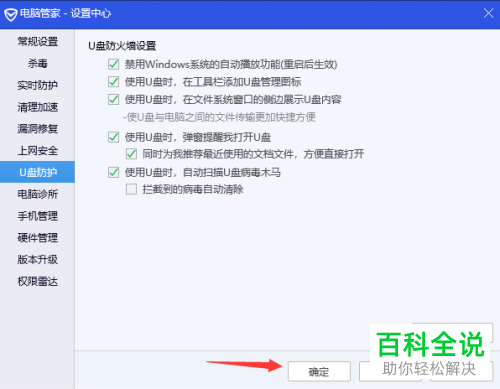Uncheck 同时为我推荐最近使用的文档文件 option
The image size is (500, 389).
click(131, 154)
